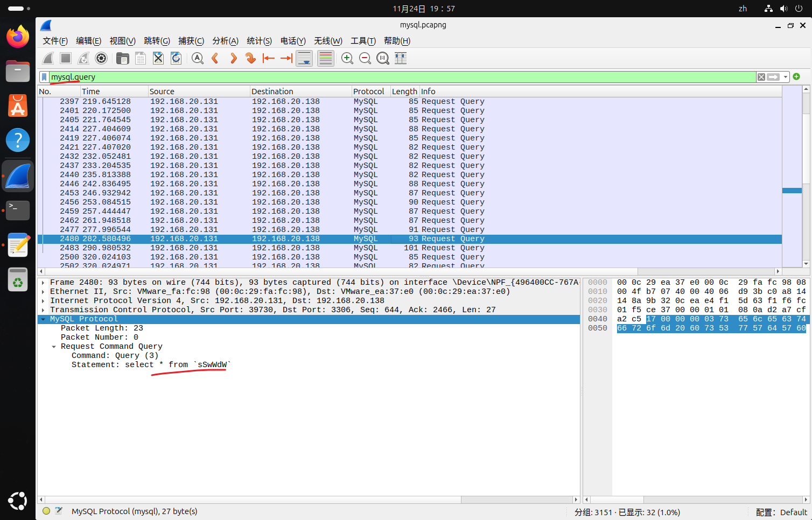
Task: Go back in packet history
Action: (215, 58)
